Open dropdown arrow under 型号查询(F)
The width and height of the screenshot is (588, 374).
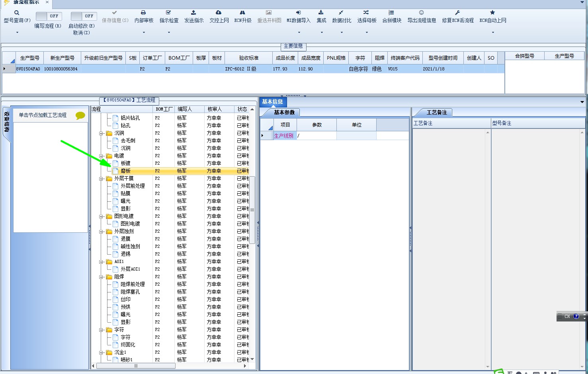point(17,33)
